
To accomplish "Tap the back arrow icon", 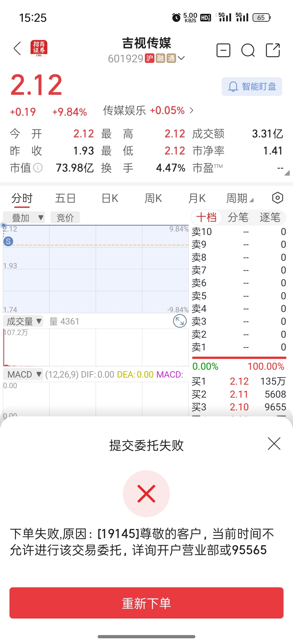I will pos(17,49).
